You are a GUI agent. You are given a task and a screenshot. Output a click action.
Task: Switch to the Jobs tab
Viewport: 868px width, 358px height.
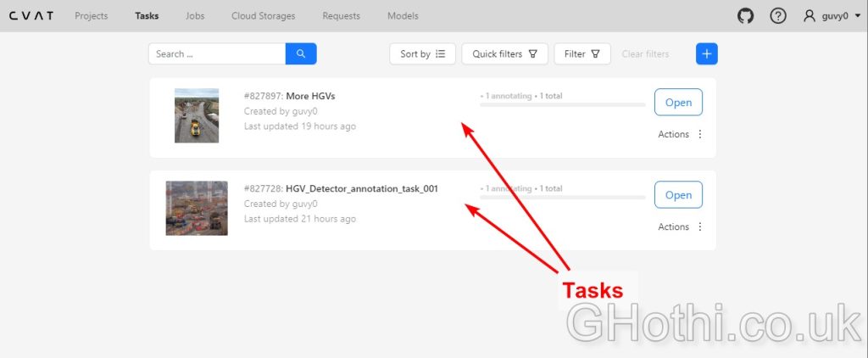(x=194, y=16)
